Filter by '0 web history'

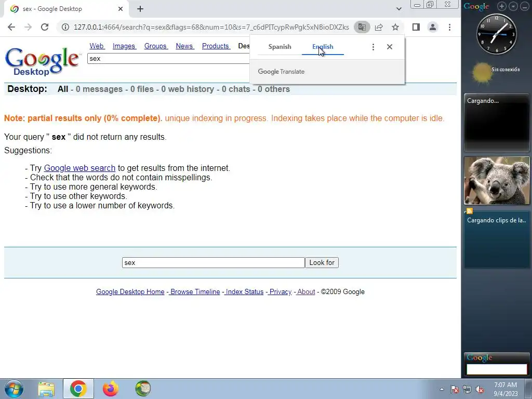point(187,89)
